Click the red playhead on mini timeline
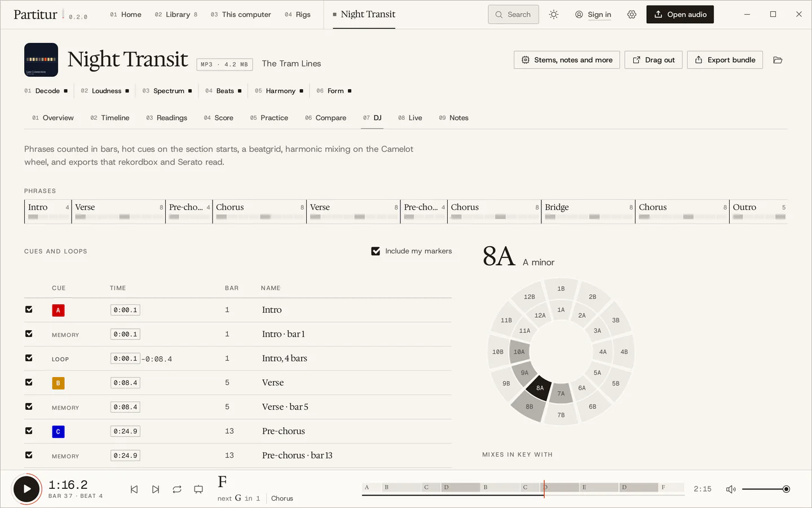Viewport: 812px width, 508px height. click(x=544, y=489)
